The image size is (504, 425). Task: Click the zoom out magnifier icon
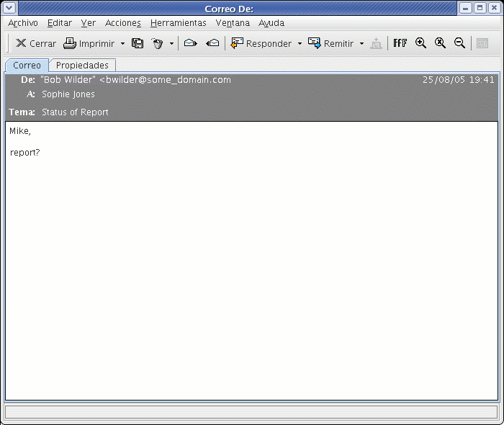(459, 42)
